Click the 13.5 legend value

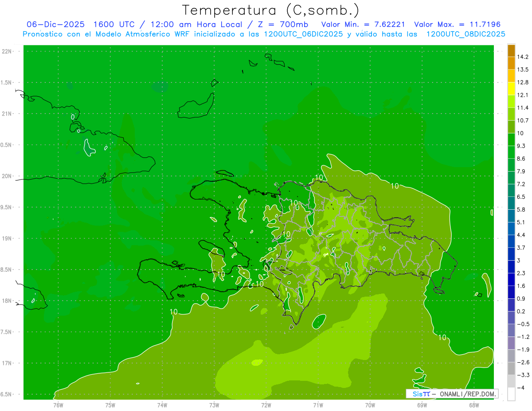tap(523, 70)
